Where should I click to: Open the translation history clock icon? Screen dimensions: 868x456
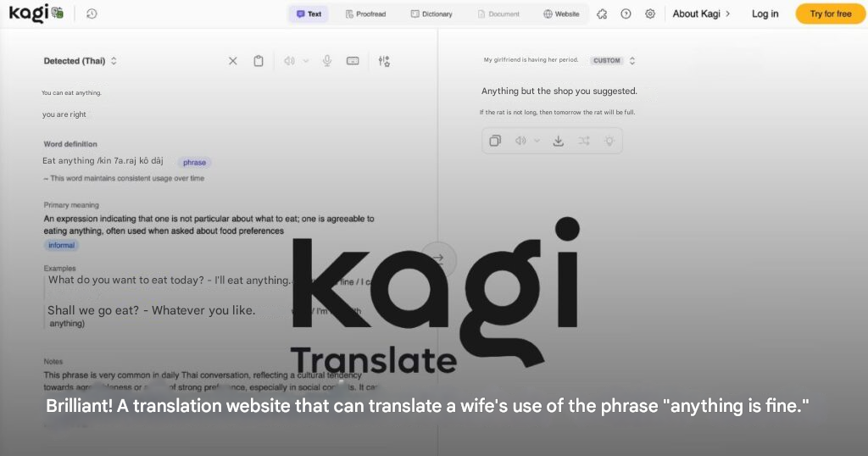point(92,14)
